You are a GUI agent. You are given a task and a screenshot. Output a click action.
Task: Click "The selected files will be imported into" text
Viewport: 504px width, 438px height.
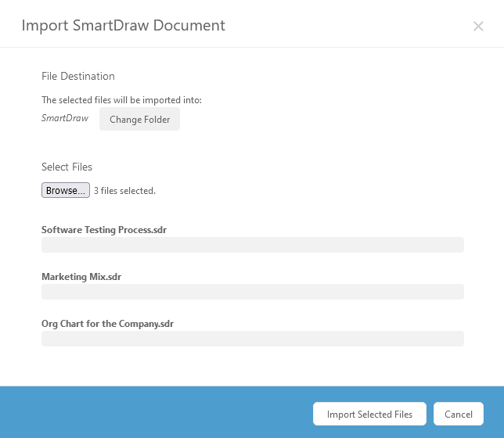(x=121, y=100)
